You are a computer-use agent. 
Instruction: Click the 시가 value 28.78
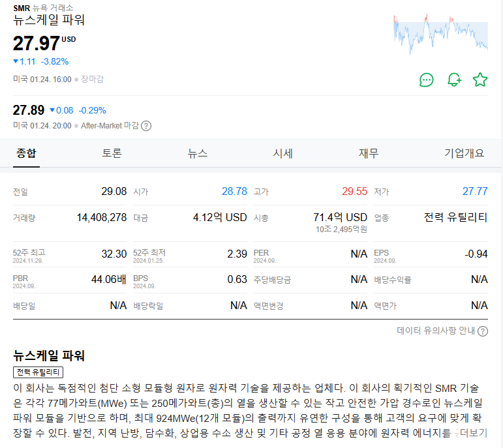click(x=234, y=192)
